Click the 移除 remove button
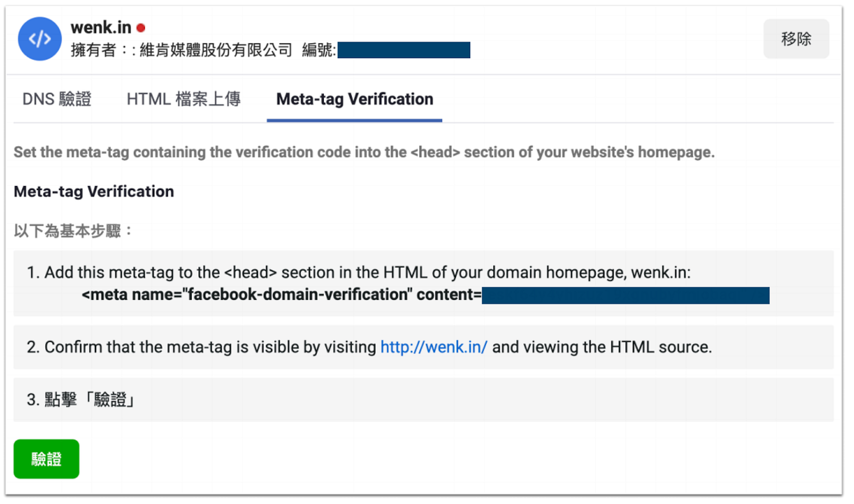 coord(796,39)
